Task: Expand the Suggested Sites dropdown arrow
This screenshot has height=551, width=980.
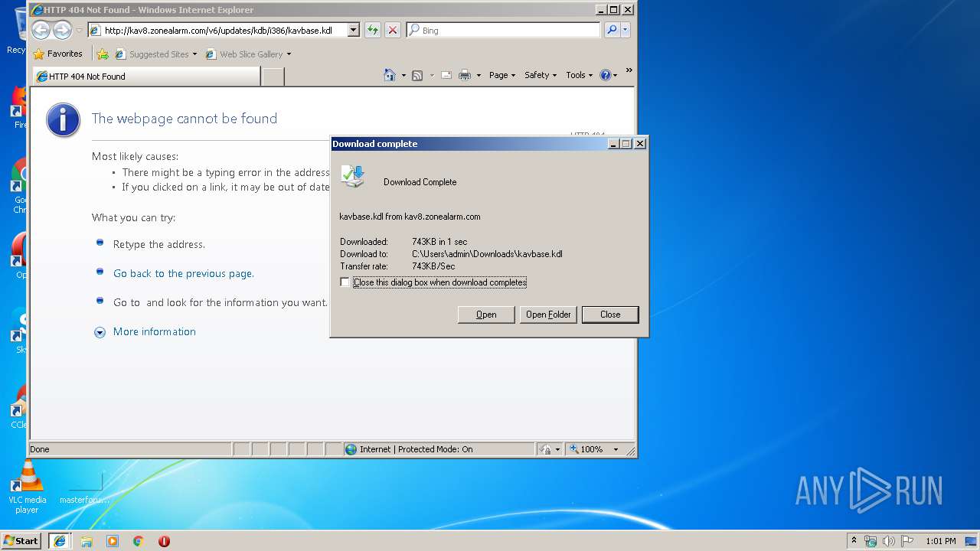Action: point(194,54)
